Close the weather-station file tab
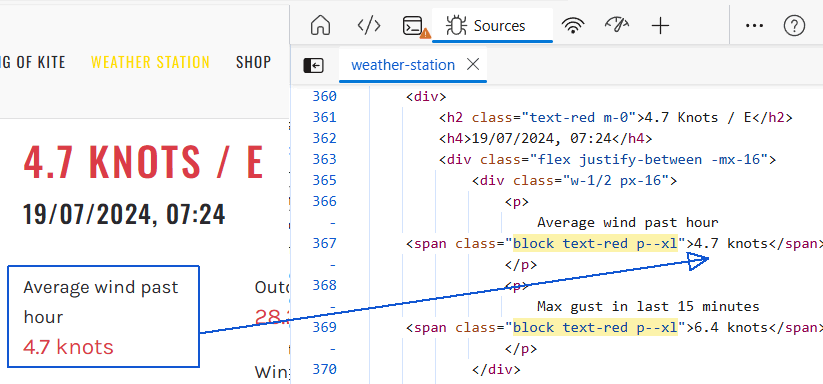The image size is (823, 384). click(473, 65)
